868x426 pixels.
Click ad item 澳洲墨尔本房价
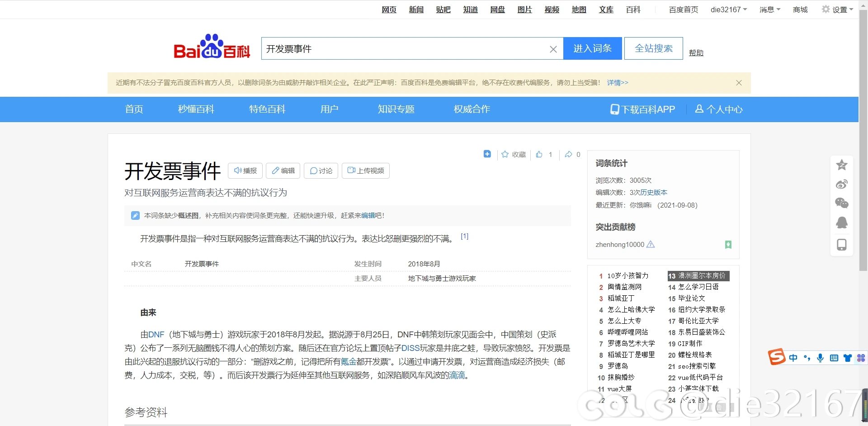click(702, 275)
